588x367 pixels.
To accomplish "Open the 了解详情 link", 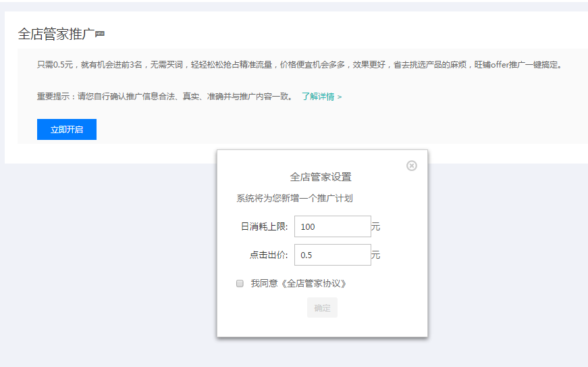I will pos(318,97).
